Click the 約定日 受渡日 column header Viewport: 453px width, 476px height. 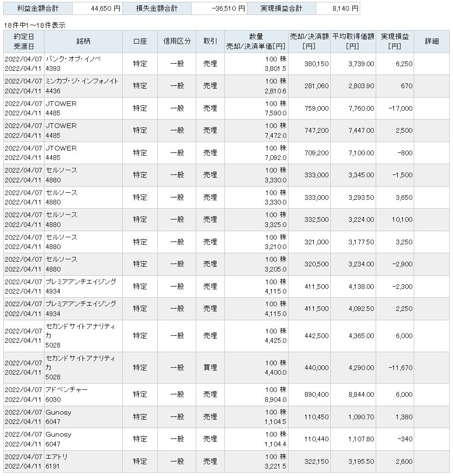click(x=23, y=42)
